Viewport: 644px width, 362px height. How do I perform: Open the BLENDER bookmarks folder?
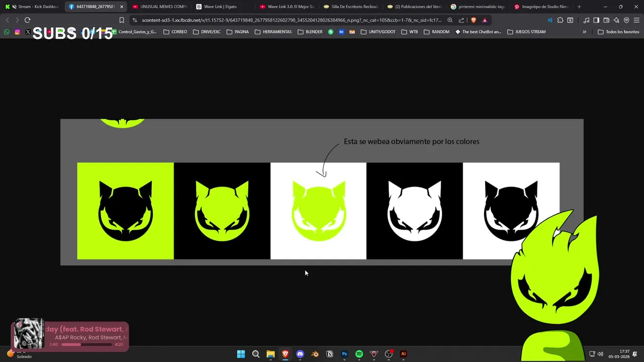[310, 32]
